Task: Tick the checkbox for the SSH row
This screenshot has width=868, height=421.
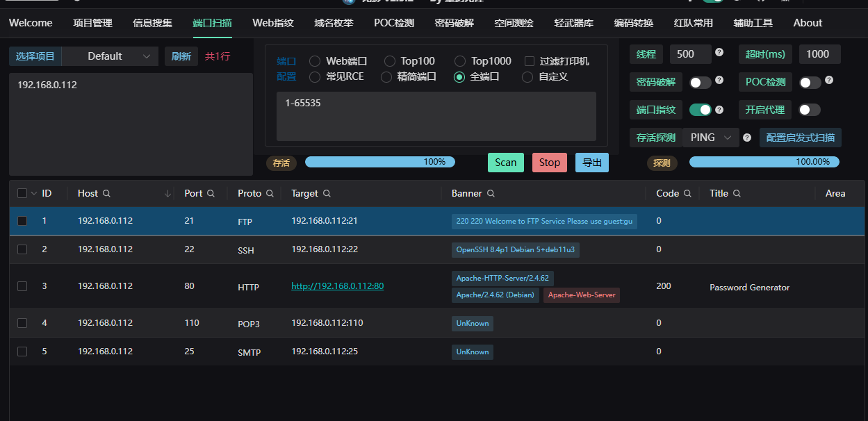Action: (22, 249)
